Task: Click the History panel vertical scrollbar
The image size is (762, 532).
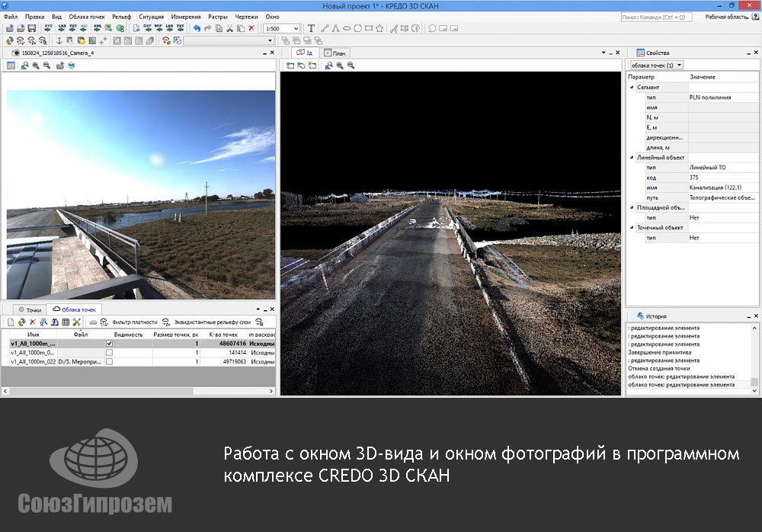Action: [754, 359]
